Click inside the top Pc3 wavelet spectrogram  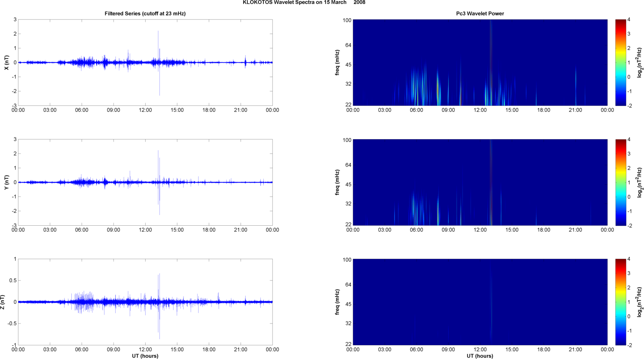click(x=480, y=62)
